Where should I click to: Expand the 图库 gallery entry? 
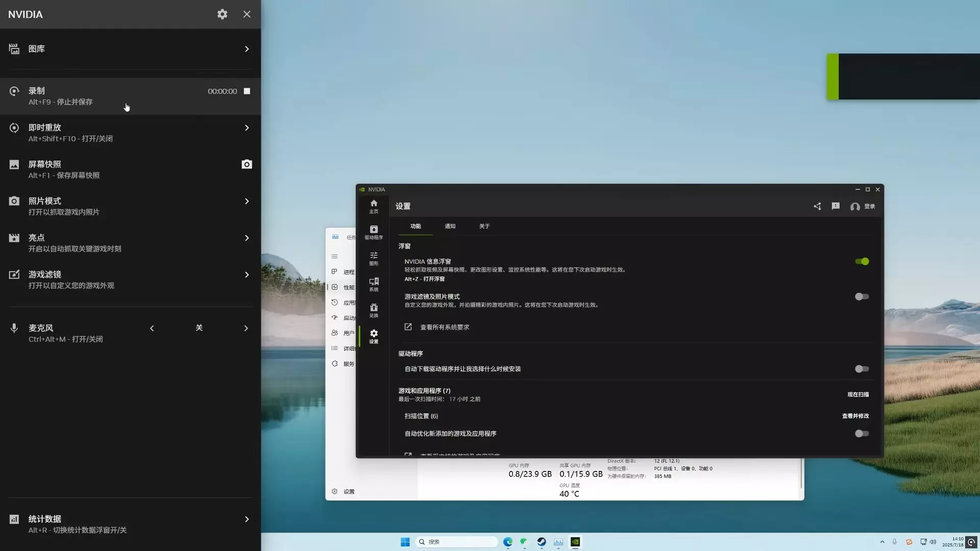click(247, 49)
